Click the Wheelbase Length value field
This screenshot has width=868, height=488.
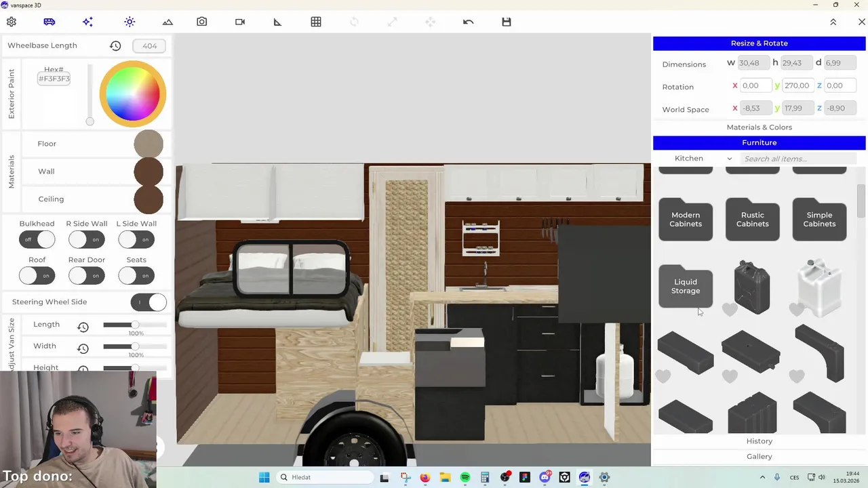tap(149, 46)
